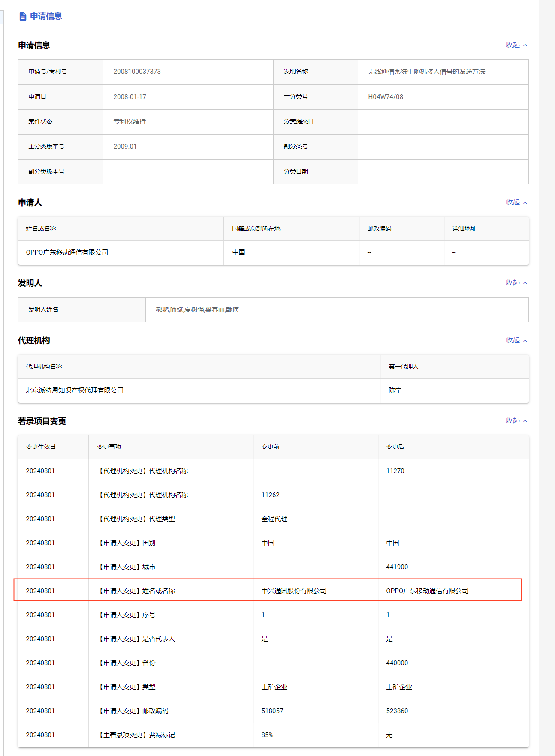Viewport: 555px width, 756px height.
Task: Collapse the 代理机构 section
Action: [x=516, y=340]
